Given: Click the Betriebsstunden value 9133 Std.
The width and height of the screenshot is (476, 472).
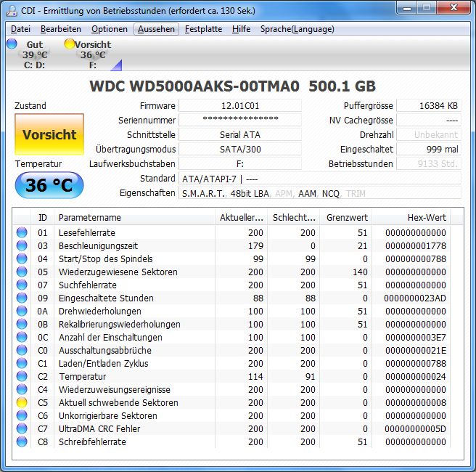Looking at the screenshot, I should coord(429,163).
